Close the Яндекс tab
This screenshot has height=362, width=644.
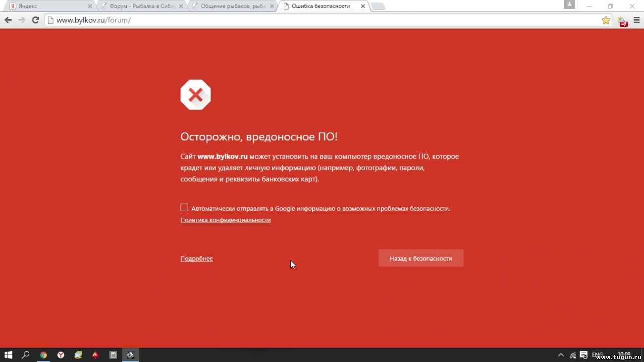[x=90, y=6]
